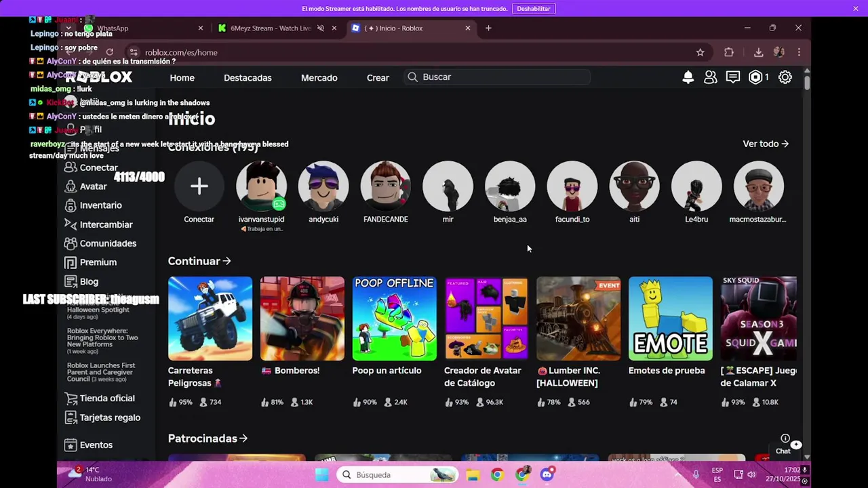Open Roblox settings gear

pos(785,77)
